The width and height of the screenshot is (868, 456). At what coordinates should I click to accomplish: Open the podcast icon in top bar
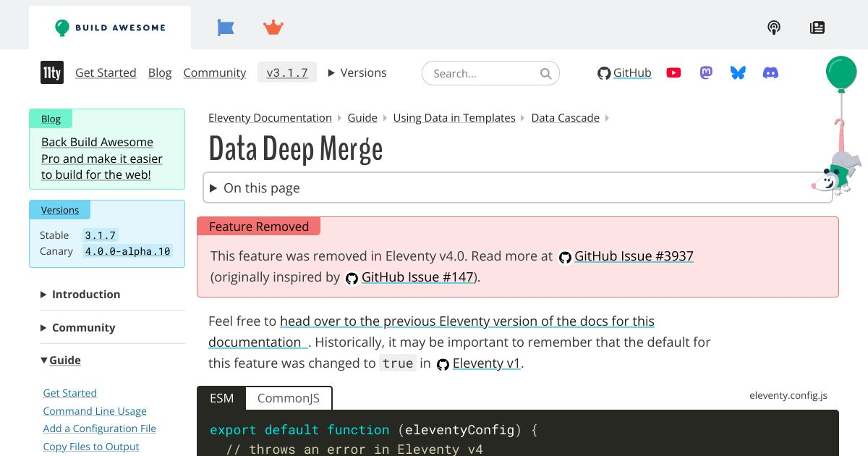[774, 28]
